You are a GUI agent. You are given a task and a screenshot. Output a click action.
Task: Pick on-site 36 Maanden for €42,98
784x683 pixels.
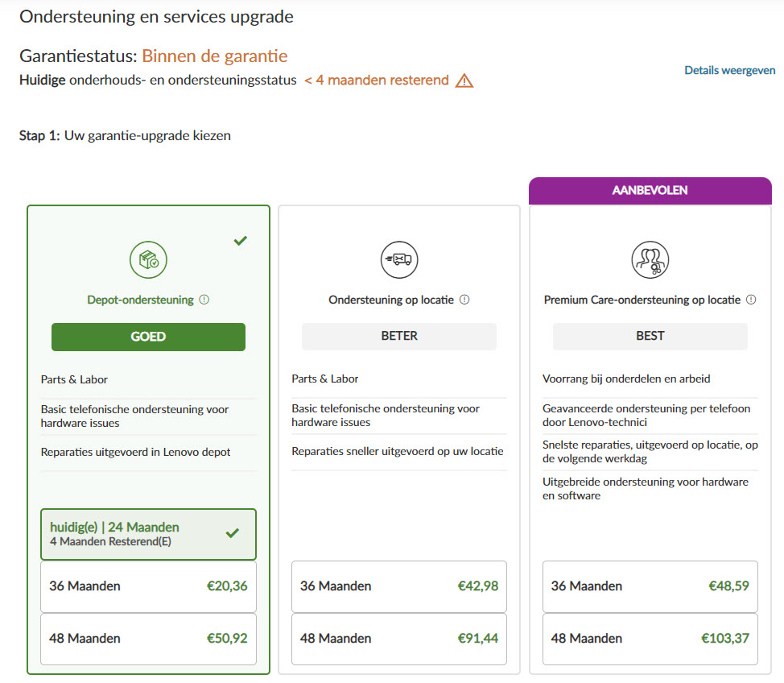399,586
